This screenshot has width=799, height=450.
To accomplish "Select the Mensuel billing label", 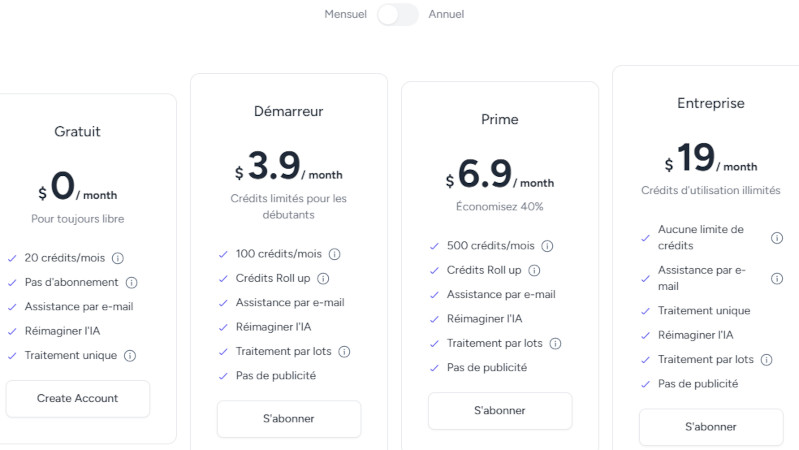I will tap(345, 14).
